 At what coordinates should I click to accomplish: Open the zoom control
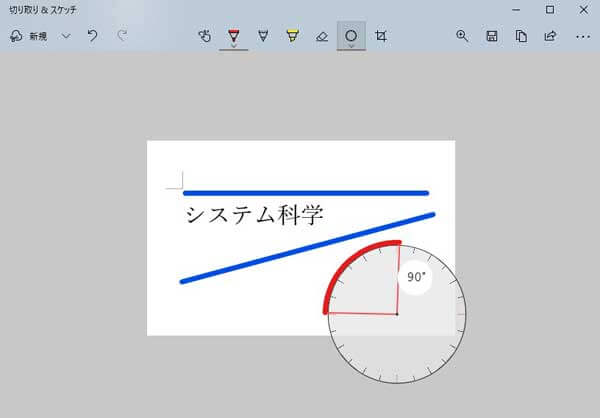coord(462,36)
